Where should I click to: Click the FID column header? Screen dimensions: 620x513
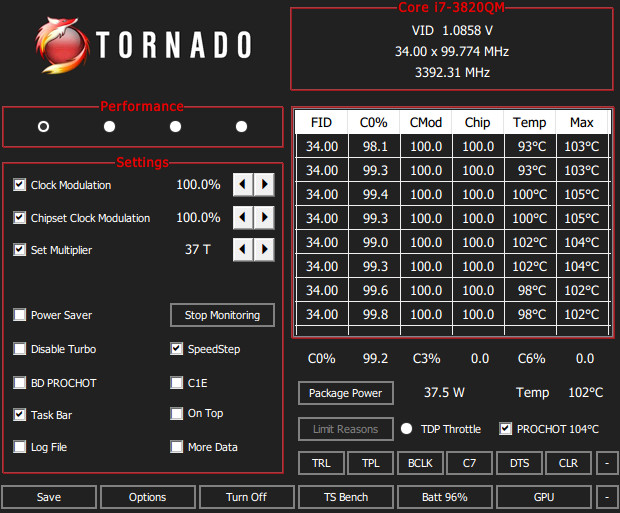(x=321, y=123)
